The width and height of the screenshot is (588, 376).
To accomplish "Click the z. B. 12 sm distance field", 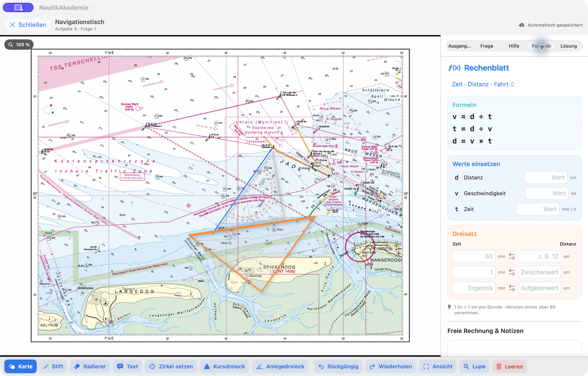I will (x=539, y=256).
